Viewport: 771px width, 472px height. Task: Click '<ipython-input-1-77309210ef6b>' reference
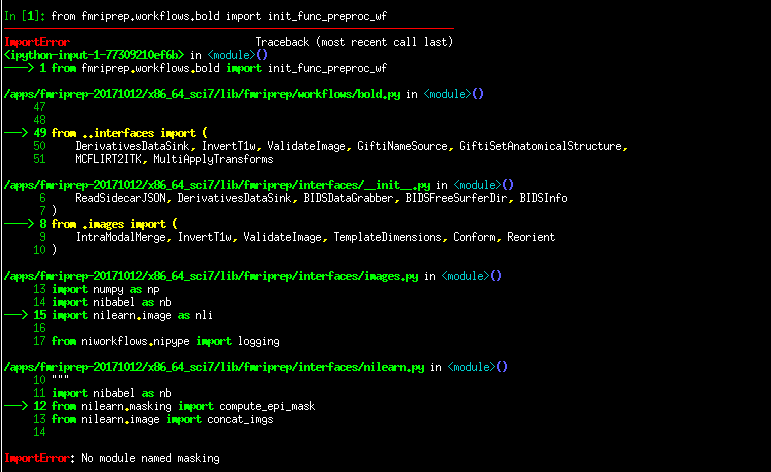coord(94,55)
